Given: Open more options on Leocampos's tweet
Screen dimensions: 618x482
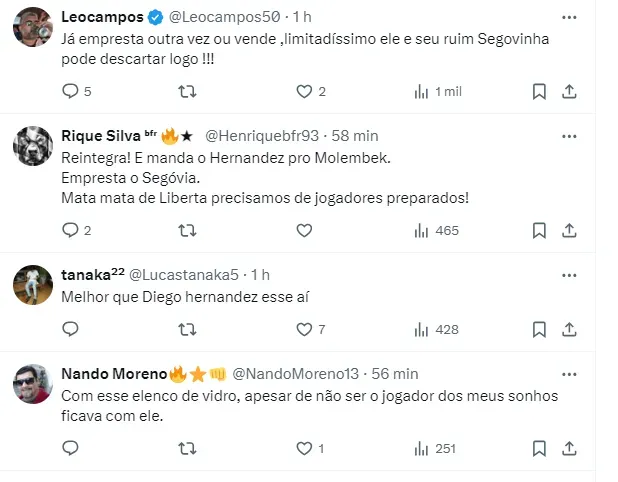Looking at the screenshot, I should tap(568, 17).
